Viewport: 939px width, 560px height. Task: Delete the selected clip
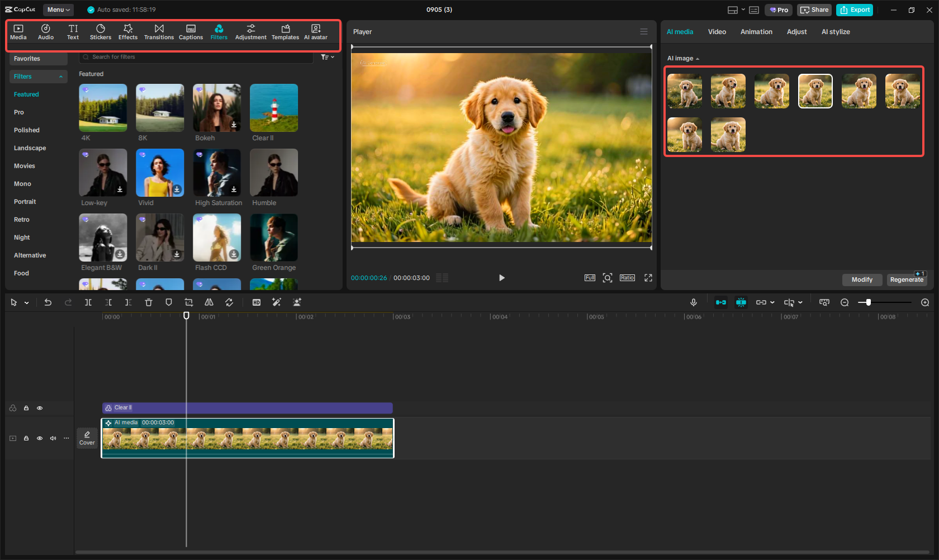point(148,302)
